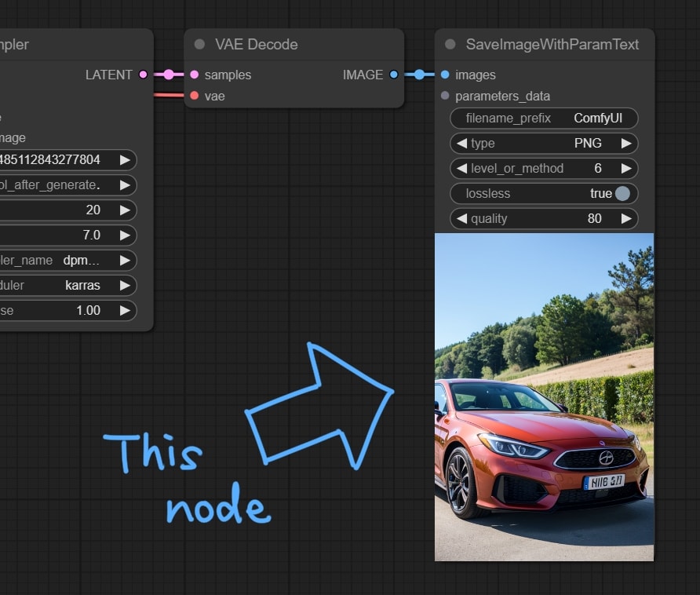Screen dimensions: 700x595
Task: Increase the seed value with right arrow
Action: click(x=125, y=160)
